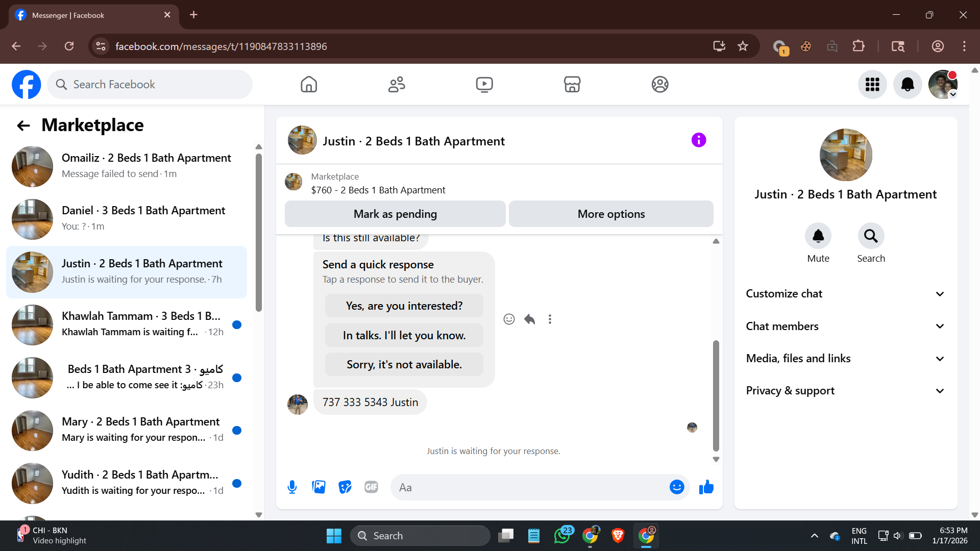
Task: Click purple conversation information icon
Action: coord(698,140)
